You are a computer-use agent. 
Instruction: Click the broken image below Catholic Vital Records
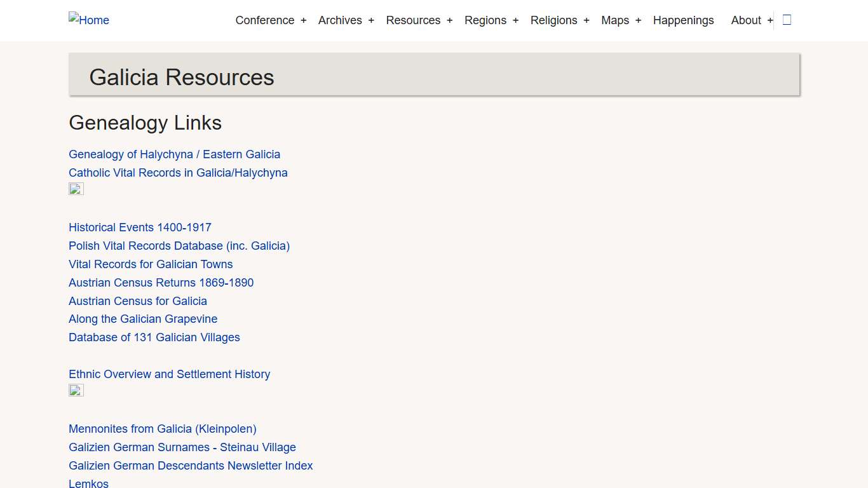[76, 188]
